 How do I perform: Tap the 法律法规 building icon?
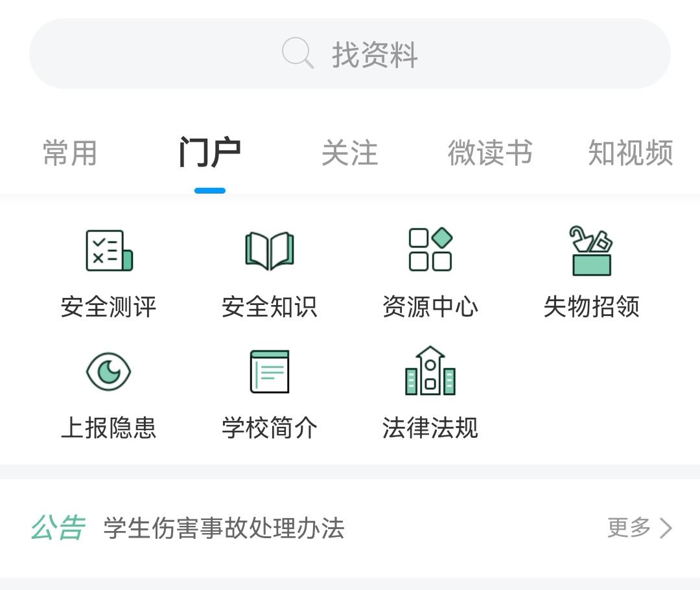tap(430, 371)
